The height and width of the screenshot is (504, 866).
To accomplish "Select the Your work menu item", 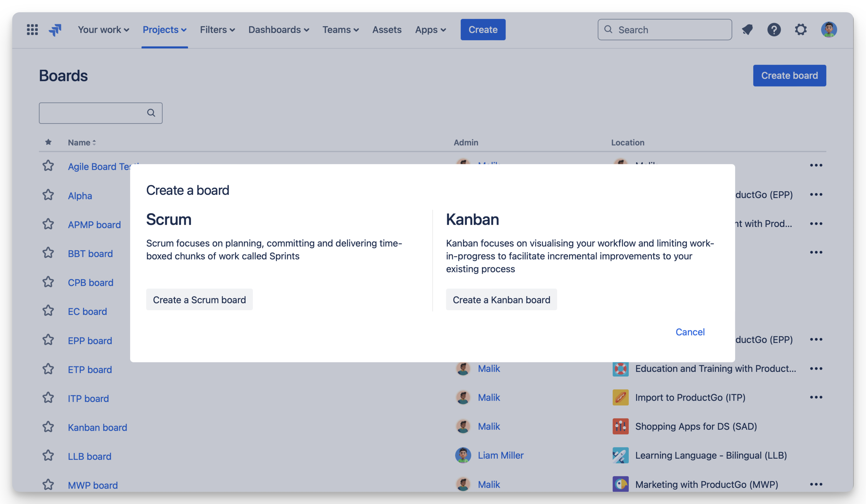I will (103, 30).
